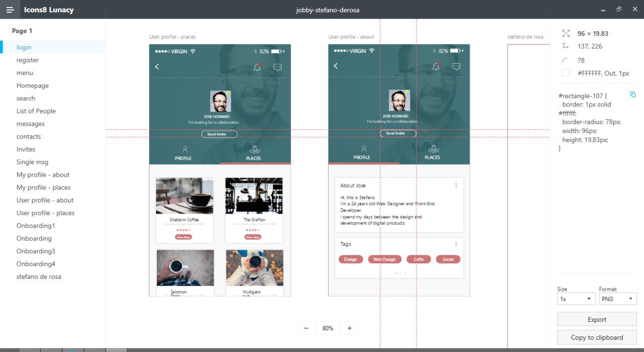Click Design tag pill
The height and width of the screenshot is (352, 644).
[351, 259]
